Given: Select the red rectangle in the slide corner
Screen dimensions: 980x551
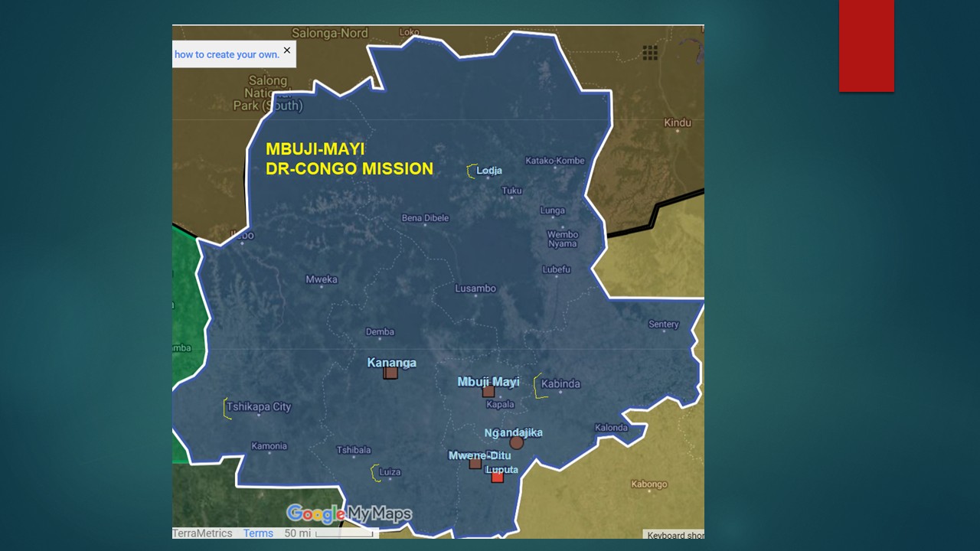Looking at the screenshot, I should [x=866, y=46].
